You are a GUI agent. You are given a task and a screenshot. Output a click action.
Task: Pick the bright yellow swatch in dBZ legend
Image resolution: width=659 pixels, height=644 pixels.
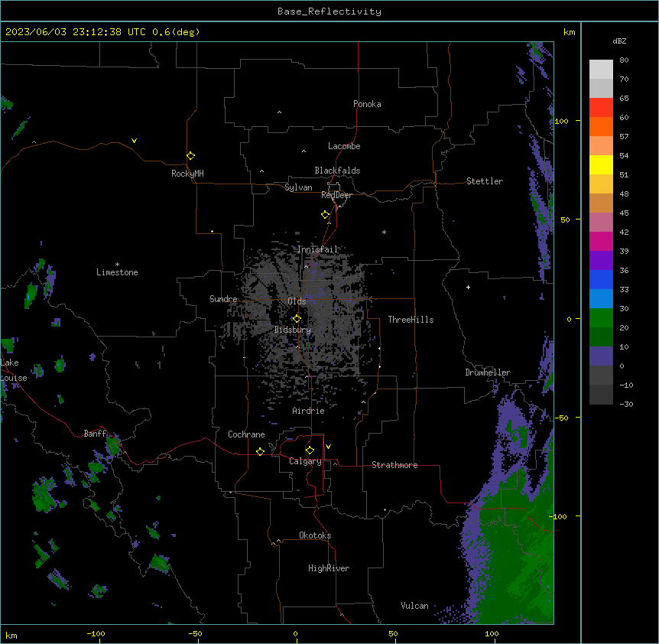point(601,164)
